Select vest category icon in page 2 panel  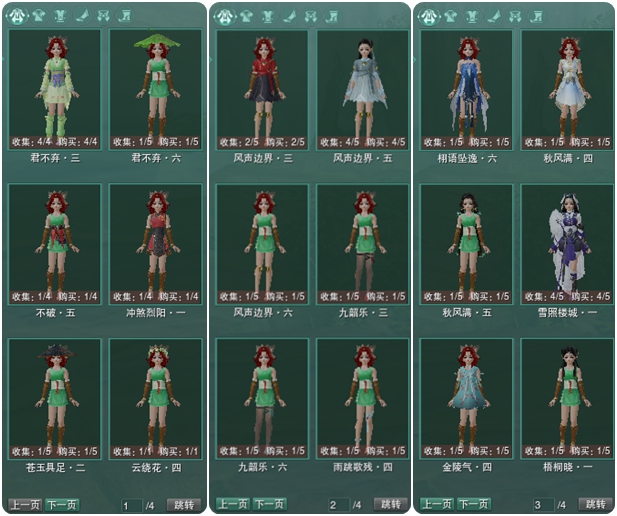[x=268, y=17]
